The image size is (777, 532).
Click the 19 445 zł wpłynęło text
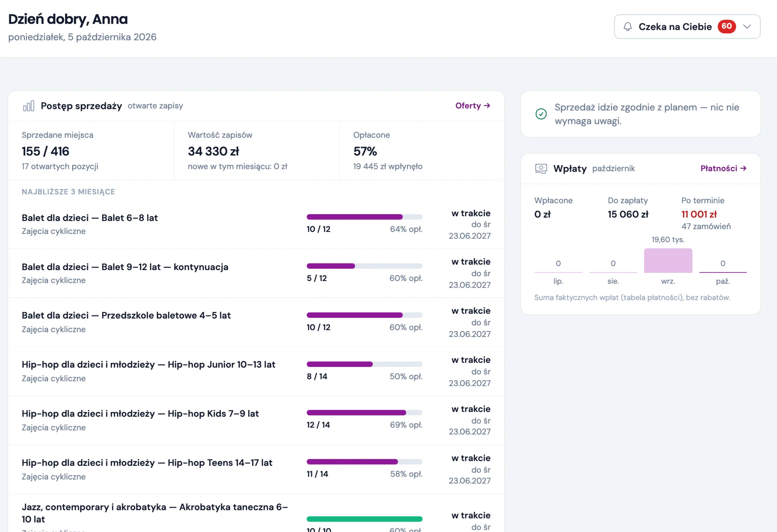tap(388, 166)
